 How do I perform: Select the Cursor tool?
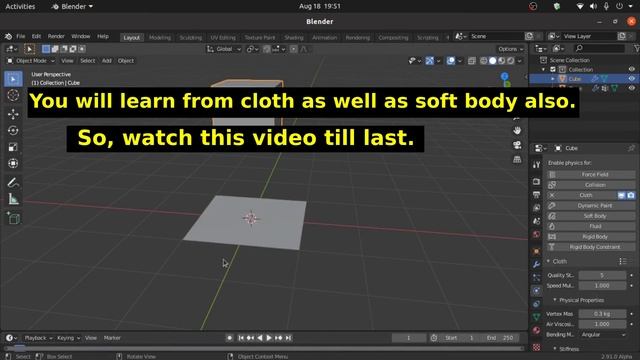coord(13,95)
